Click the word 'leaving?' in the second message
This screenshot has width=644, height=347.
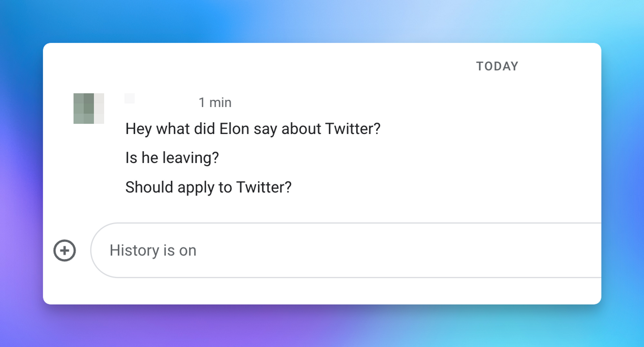191,158
